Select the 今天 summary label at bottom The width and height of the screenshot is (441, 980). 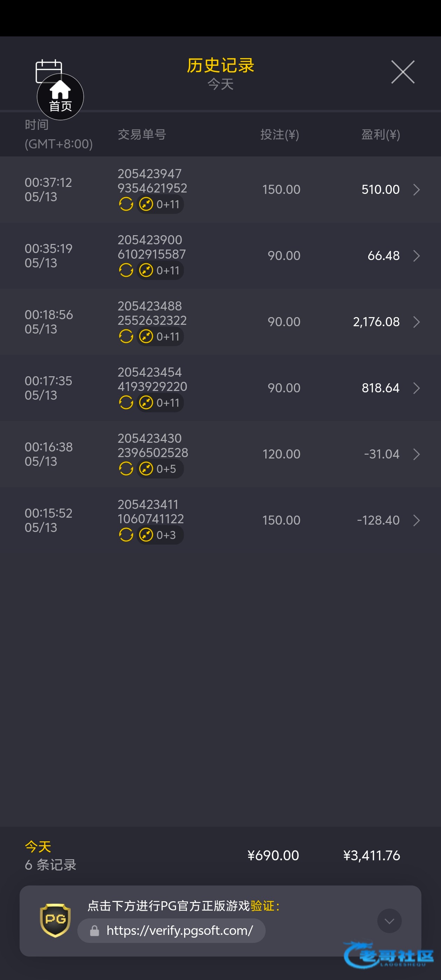[38, 847]
